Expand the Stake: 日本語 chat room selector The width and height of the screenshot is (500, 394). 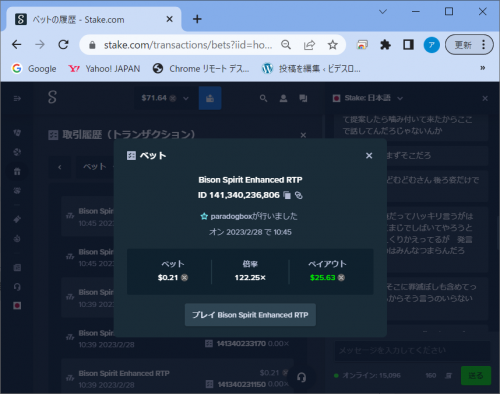tap(368, 98)
